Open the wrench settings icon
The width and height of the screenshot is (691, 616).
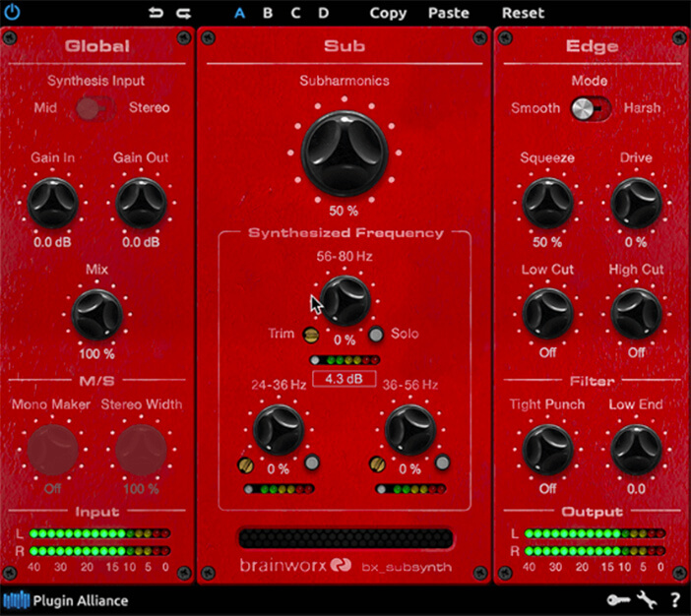(647, 599)
